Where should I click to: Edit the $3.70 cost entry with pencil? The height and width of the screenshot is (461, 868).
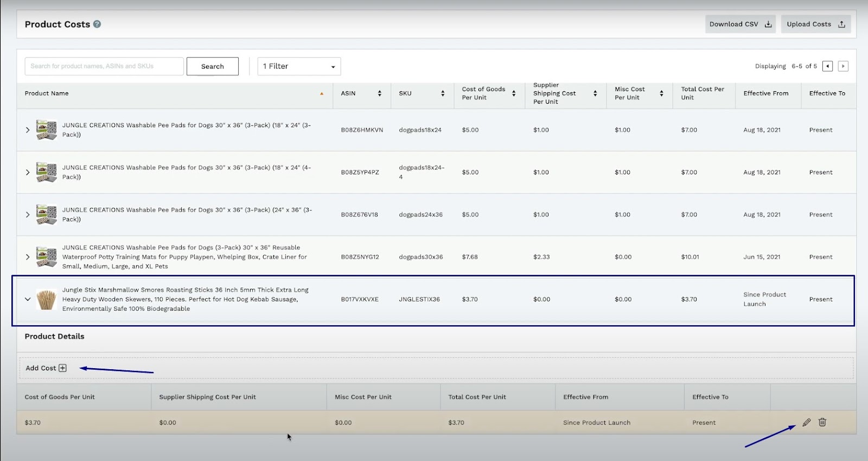(x=807, y=422)
